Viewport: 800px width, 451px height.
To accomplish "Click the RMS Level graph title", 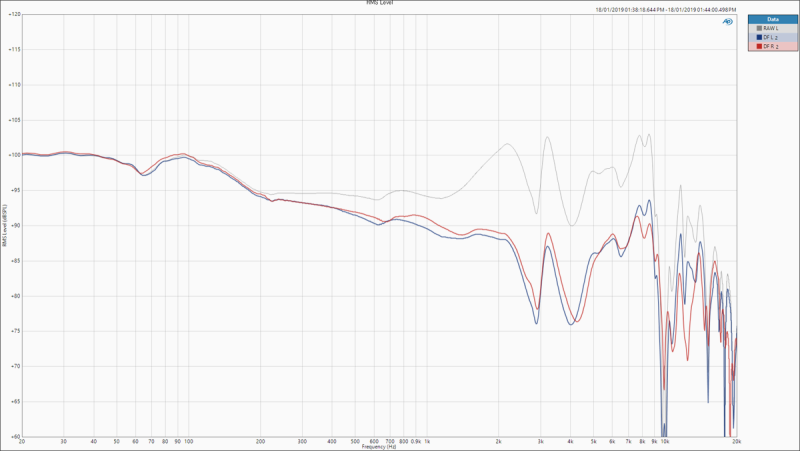I will 380,3.
